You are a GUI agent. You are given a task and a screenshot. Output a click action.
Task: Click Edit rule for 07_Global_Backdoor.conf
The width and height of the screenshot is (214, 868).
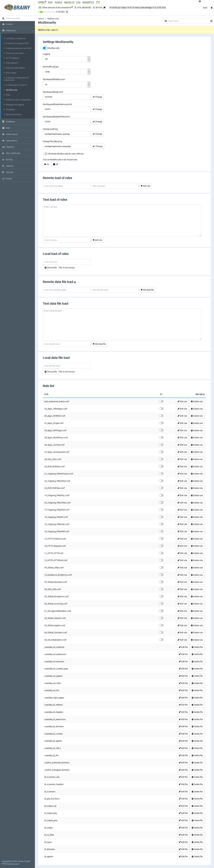point(182,582)
